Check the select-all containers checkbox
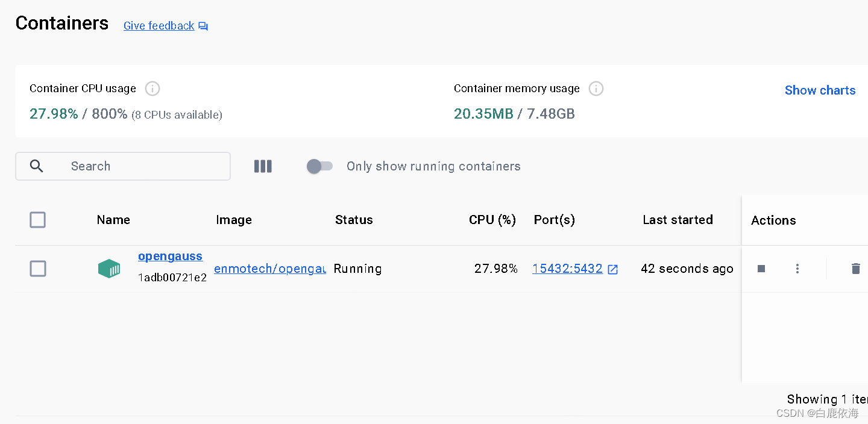 pos(37,220)
